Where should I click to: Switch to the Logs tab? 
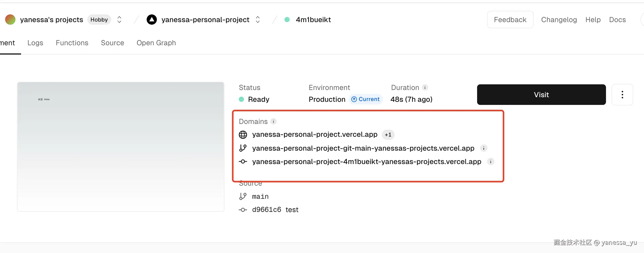[x=35, y=43]
